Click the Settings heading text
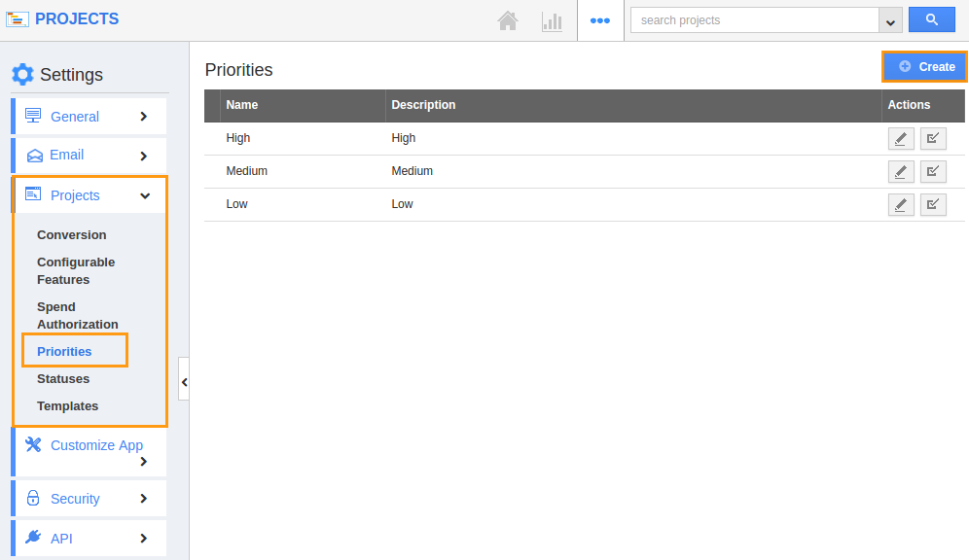Viewport: 969px width, 560px height. click(x=72, y=75)
